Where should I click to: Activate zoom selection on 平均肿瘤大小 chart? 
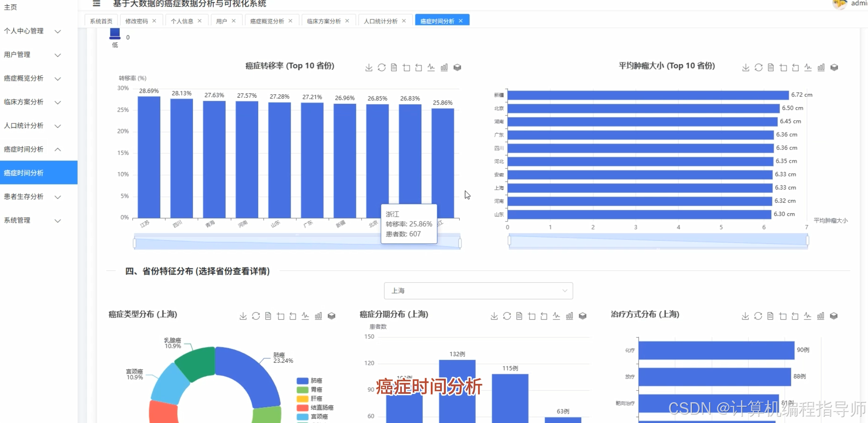pos(784,67)
